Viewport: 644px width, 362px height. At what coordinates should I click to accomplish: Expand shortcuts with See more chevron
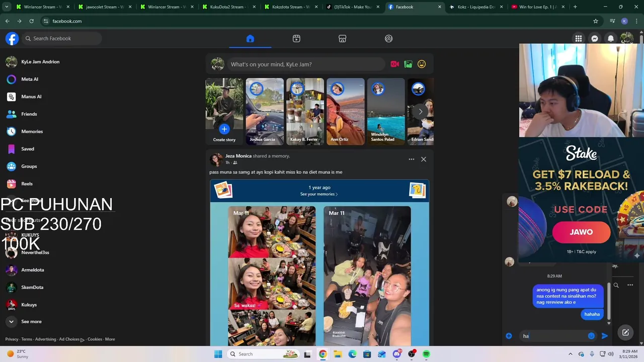pyautogui.click(x=11, y=322)
